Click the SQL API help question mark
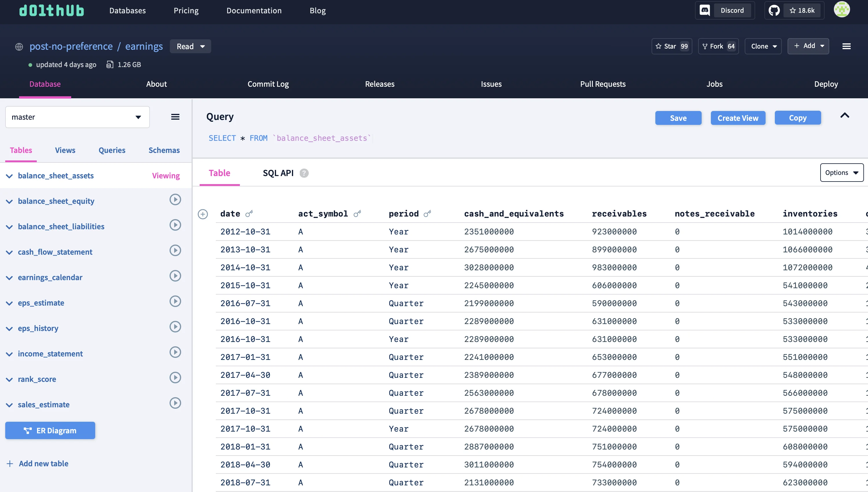This screenshot has height=492, width=868. pyautogui.click(x=304, y=173)
